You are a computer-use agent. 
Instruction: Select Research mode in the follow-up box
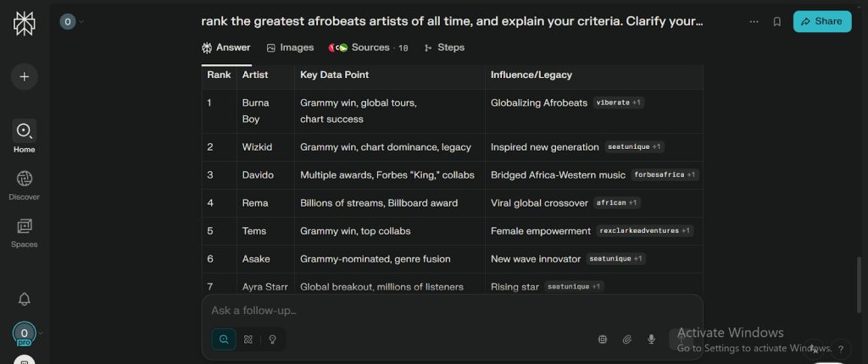point(248,339)
